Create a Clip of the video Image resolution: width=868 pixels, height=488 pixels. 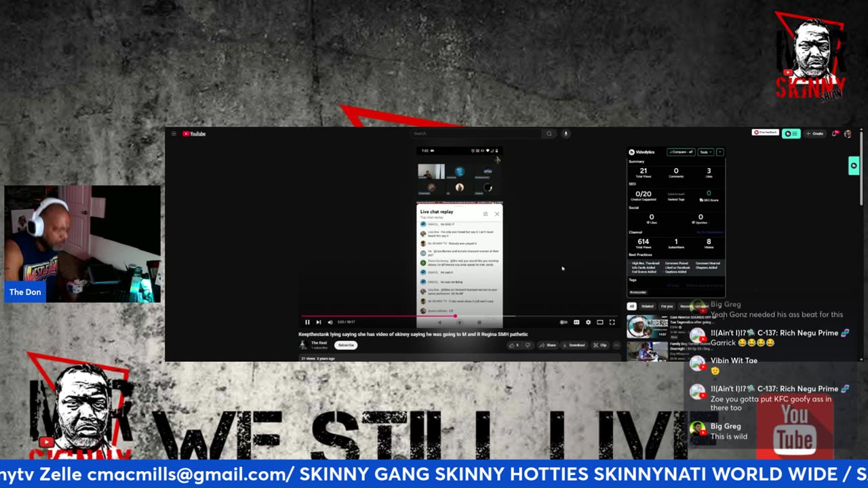600,345
